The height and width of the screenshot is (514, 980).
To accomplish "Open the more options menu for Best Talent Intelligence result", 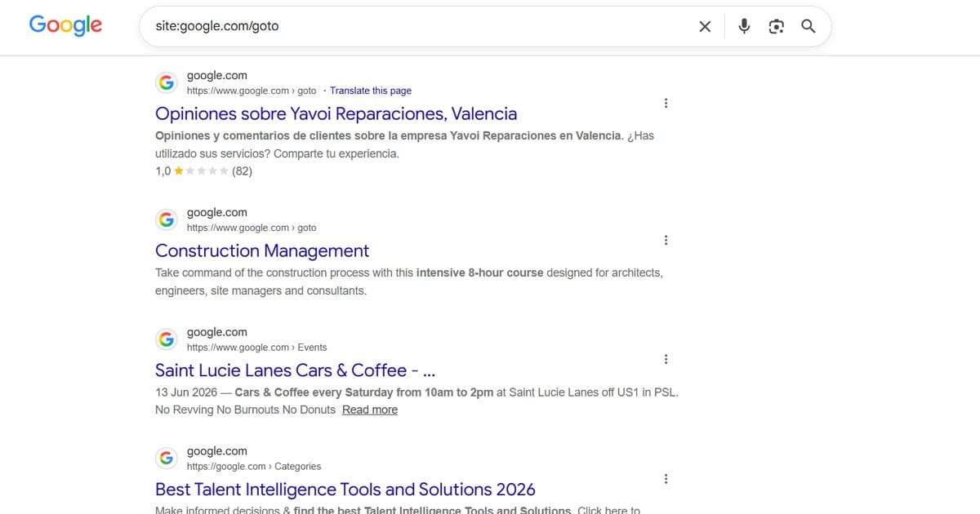I will (x=666, y=479).
